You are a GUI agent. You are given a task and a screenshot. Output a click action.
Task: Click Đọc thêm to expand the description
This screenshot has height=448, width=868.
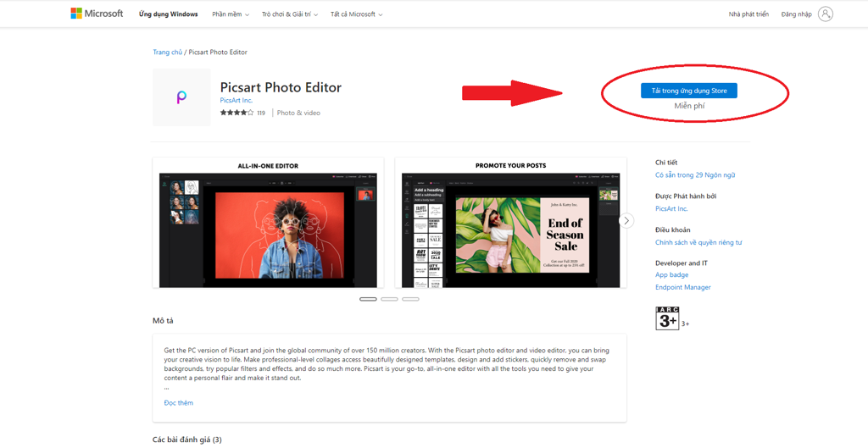(x=179, y=402)
